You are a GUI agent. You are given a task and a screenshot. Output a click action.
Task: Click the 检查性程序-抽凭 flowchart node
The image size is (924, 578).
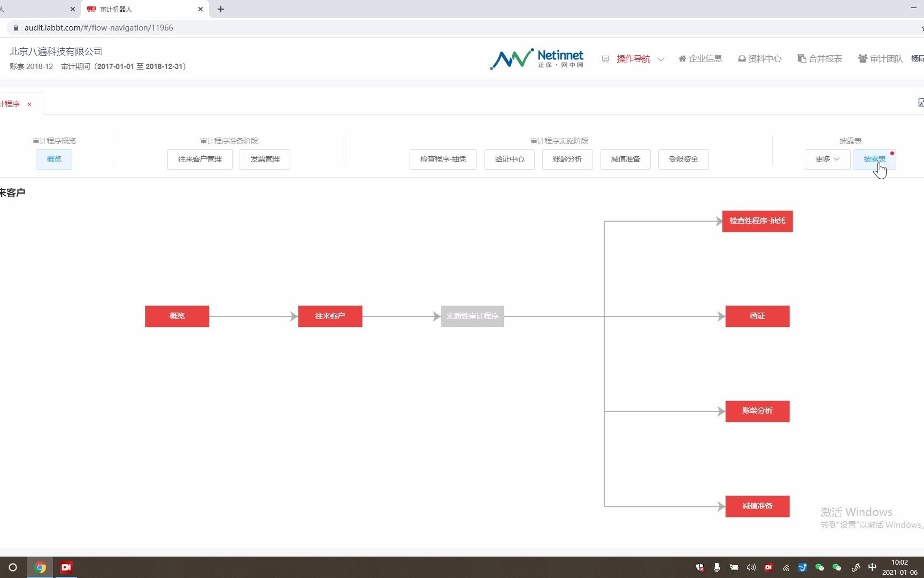757,221
